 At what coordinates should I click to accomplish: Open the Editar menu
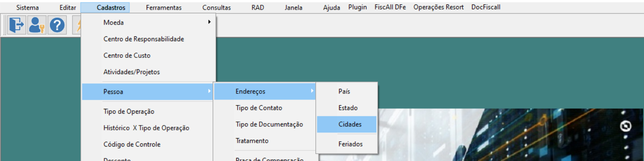68,7
